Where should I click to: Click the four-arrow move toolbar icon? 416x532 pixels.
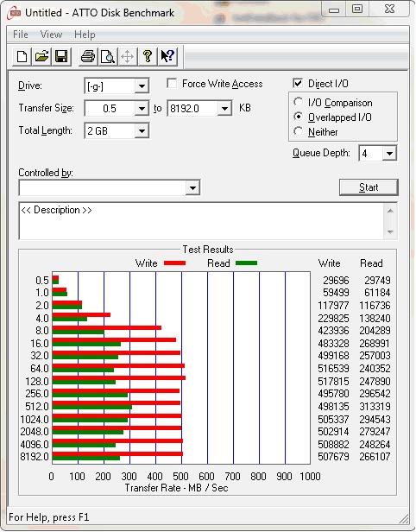pos(127,56)
